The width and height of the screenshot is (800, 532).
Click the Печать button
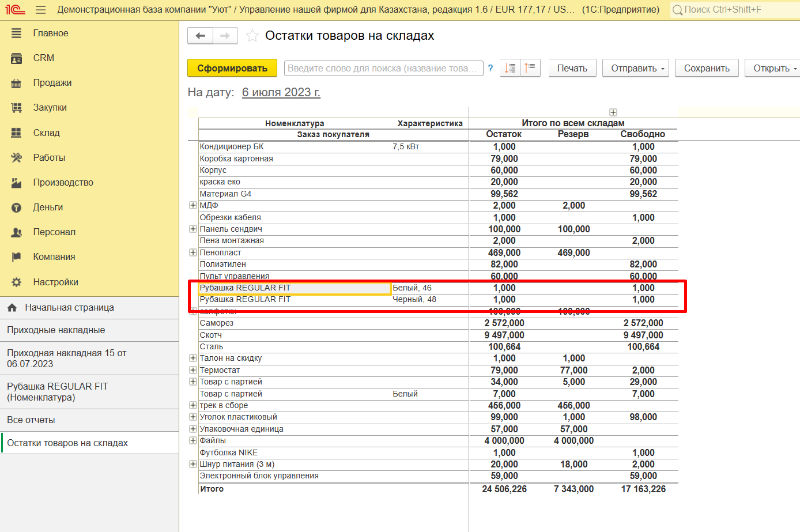(572, 68)
